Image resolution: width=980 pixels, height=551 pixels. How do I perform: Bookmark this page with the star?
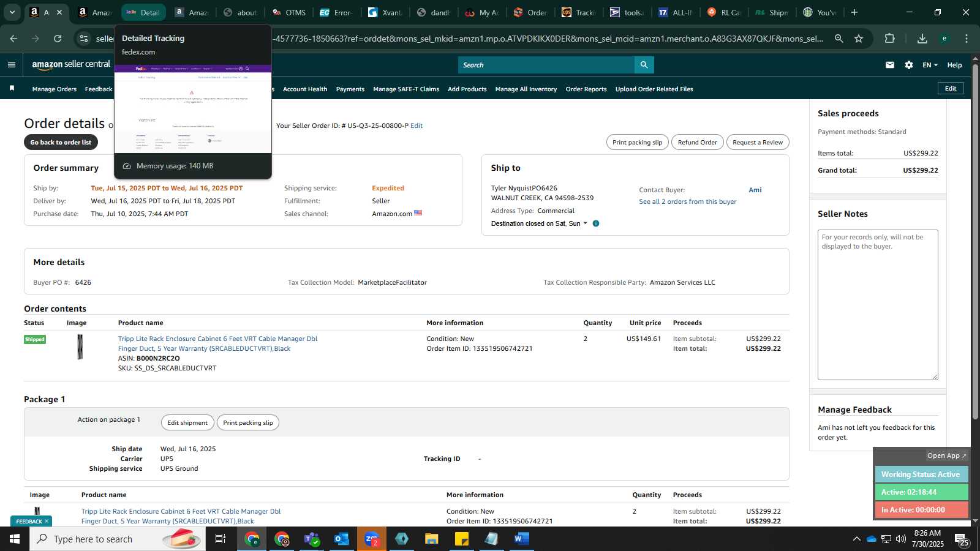(859, 39)
